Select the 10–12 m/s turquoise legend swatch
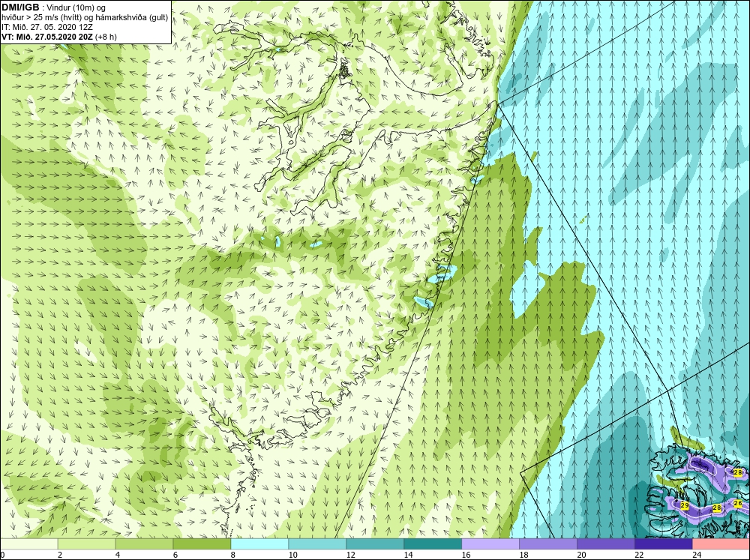This screenshot has height=560, width=750. tap(317, 544)
